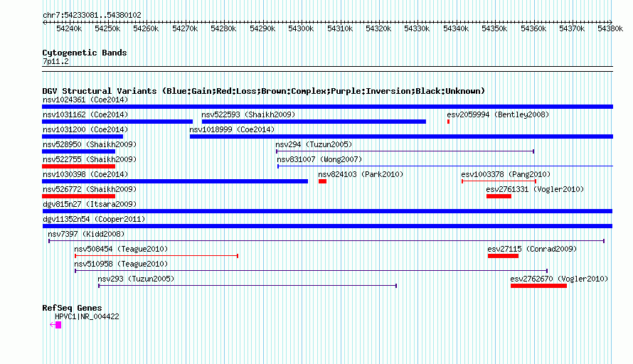Select the esv2762670 red loss bar
Viewport: 633px width, 364px height.
(538, 286)
